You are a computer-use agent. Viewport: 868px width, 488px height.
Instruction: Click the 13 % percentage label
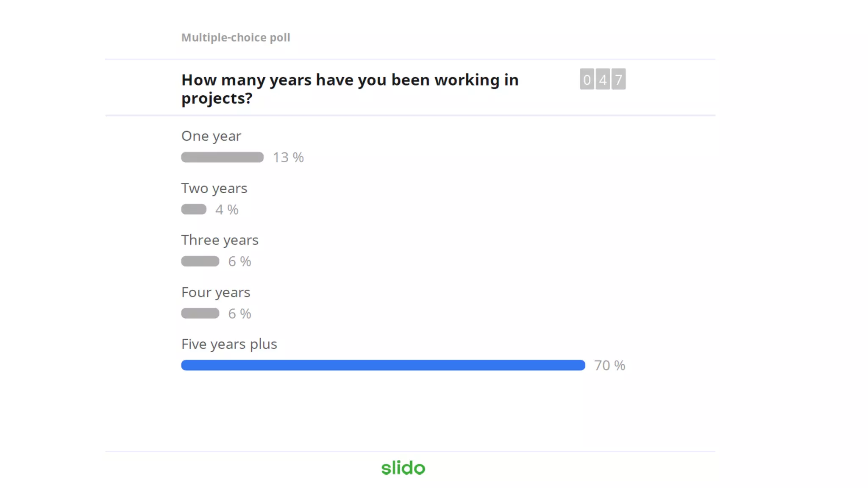click(x=288, y=158)
